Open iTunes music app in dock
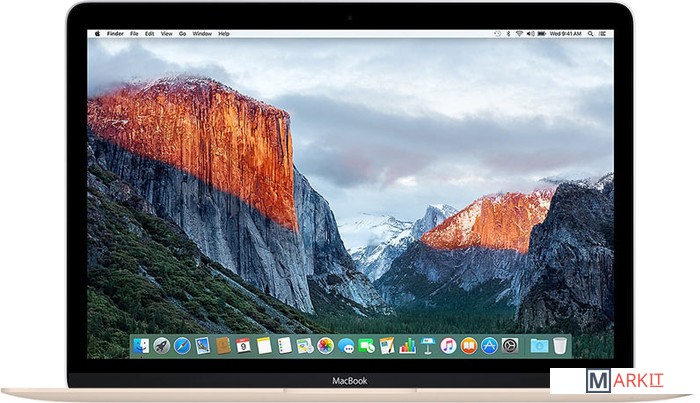The width and height of the screenshot is (700, 403). tap(448, 345)
